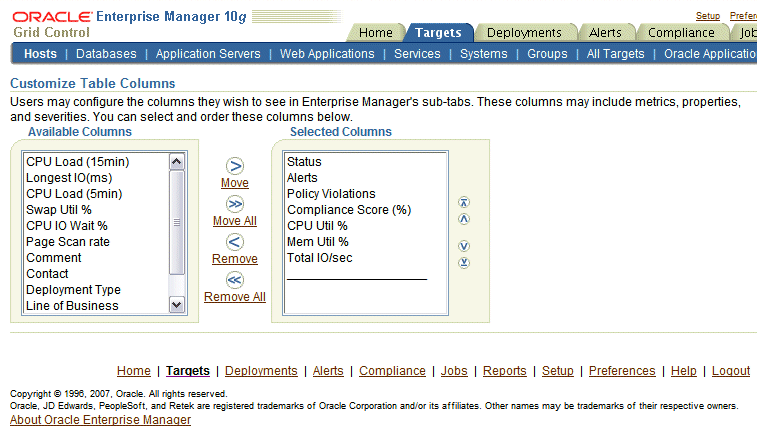Click the Remove left-arrow icon
Screen dimensions: 757x445
[235, 242]
